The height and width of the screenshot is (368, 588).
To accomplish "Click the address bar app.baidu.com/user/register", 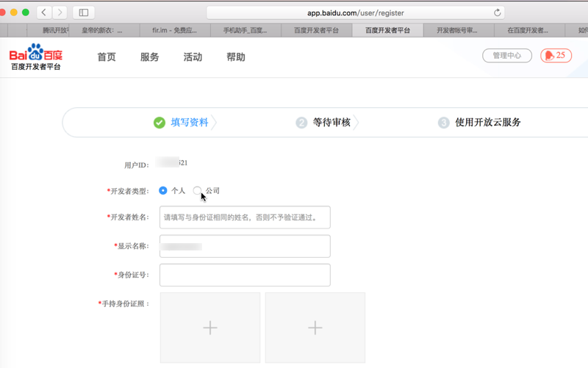I will [355, 12].
